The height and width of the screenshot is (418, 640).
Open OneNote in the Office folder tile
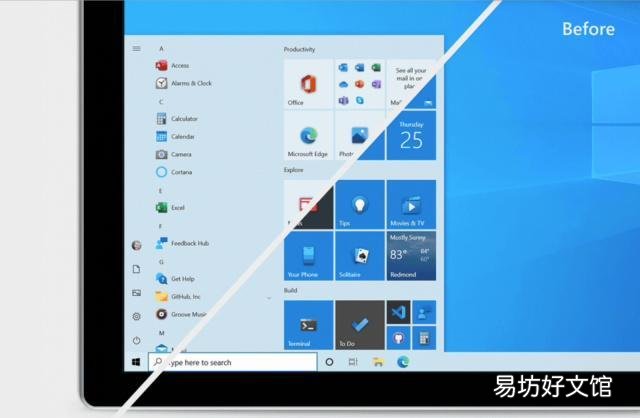point(376,84)
